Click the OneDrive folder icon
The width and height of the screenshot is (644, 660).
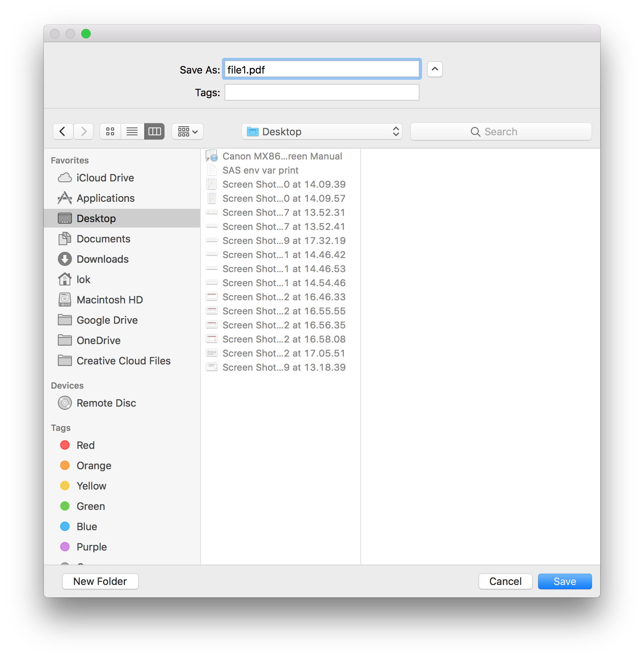(65, 340)
